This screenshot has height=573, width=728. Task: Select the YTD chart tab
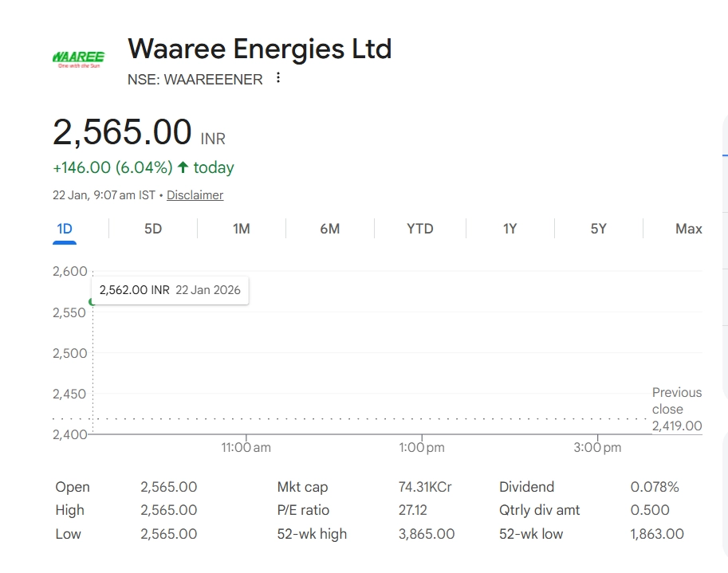pos(420,229)
